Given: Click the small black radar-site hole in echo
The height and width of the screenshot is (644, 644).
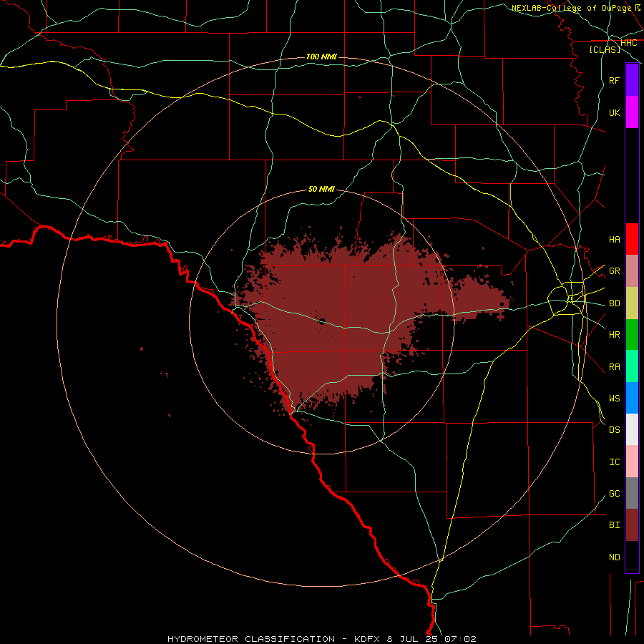Looking at the screenshot, I should 322,321.
